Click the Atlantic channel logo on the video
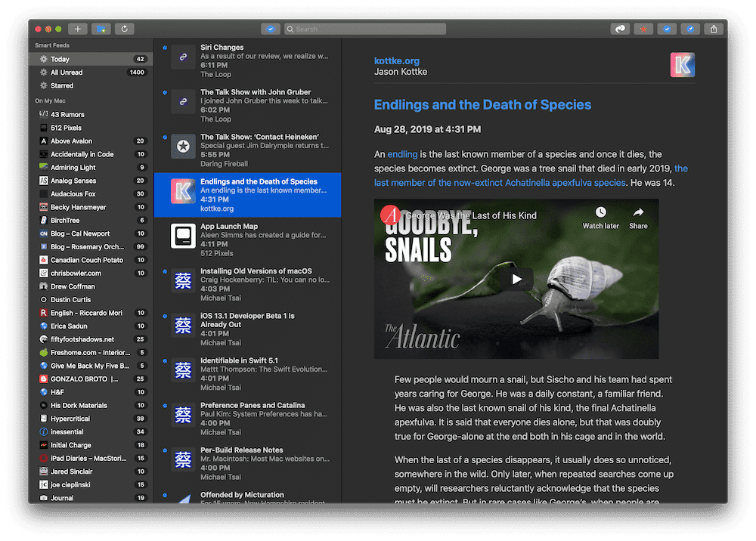The width and height of the screenshot is (756, 541). [x=391, y=215]
